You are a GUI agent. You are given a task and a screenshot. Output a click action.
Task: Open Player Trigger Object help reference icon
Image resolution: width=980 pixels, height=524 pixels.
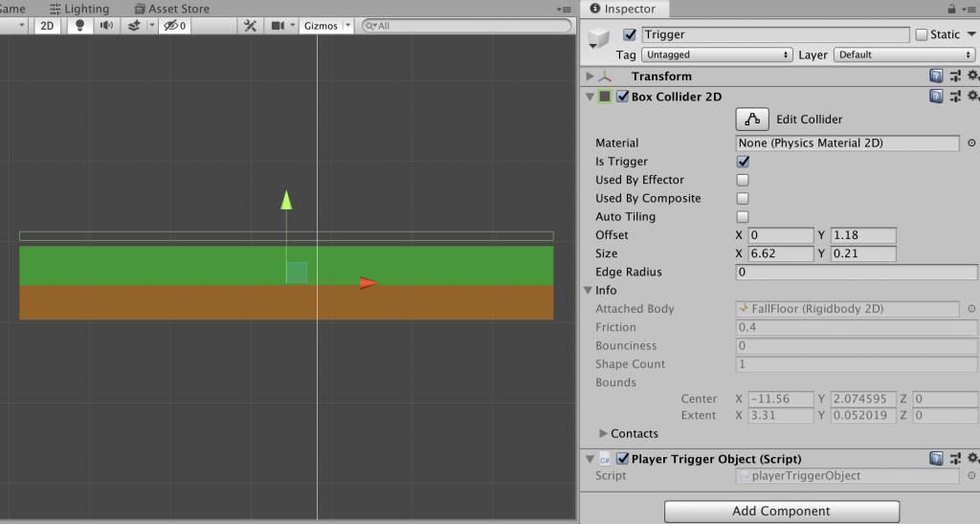pyautogui.click(x=936, y=458)
